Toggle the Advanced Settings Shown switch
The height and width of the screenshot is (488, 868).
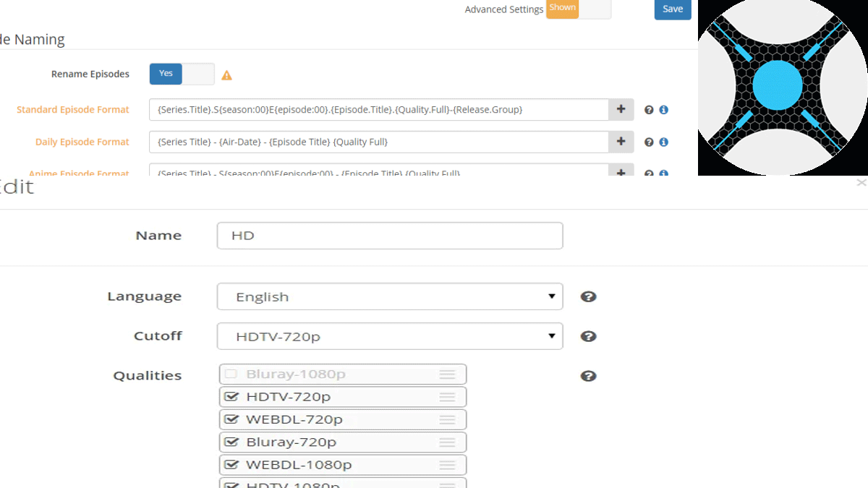click(578, 9)
